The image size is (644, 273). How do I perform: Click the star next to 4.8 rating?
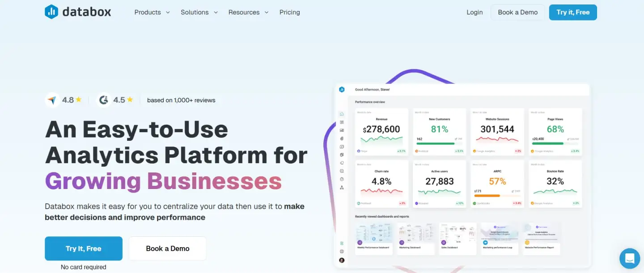[x=78, y=100]
